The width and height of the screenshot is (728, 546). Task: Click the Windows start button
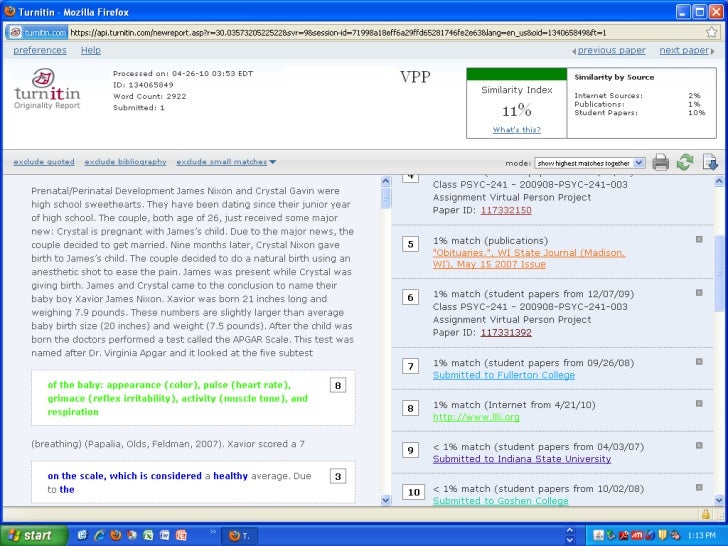(x=32, y=535)
